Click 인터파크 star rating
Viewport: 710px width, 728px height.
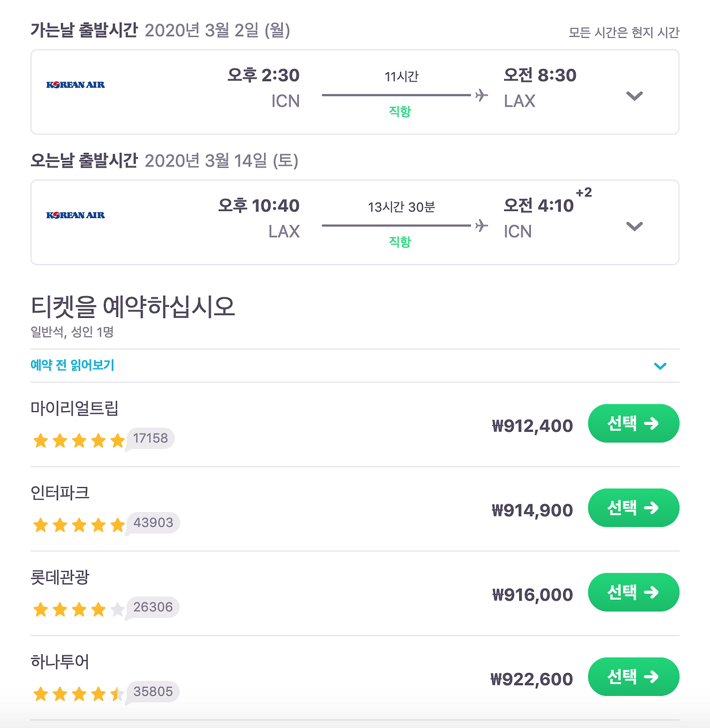79,525
